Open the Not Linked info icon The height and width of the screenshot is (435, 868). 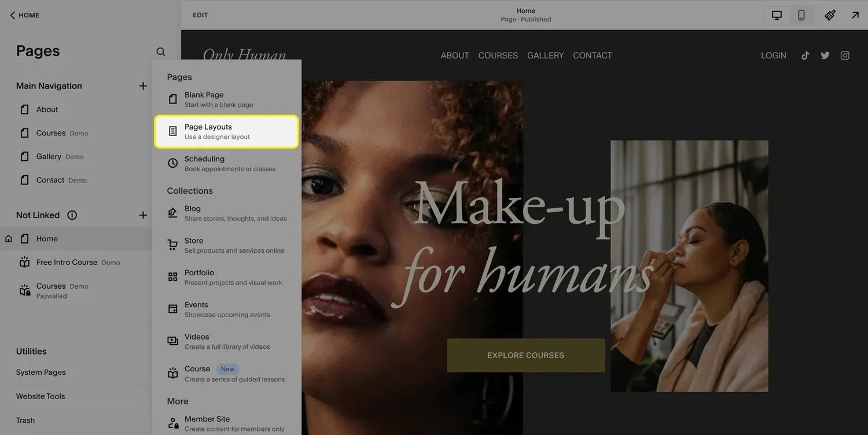pyautogui.click(x=72, y=215)
